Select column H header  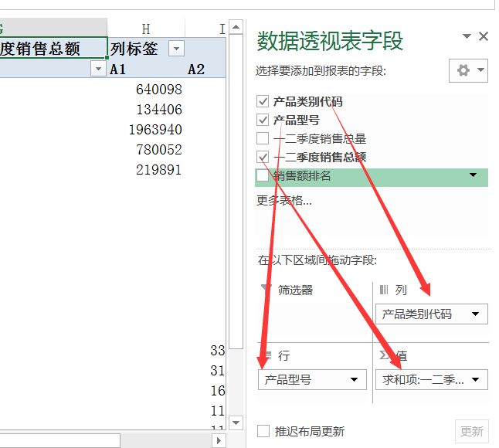[146, 29]
